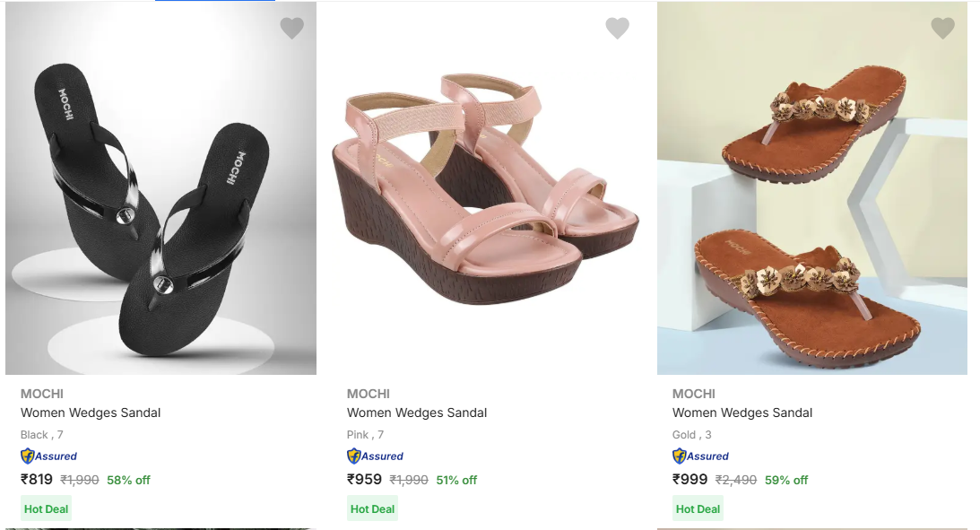Click MOCHI brand name above pink sandal
This screenshot has width=980, height=530.
[369, 394]
